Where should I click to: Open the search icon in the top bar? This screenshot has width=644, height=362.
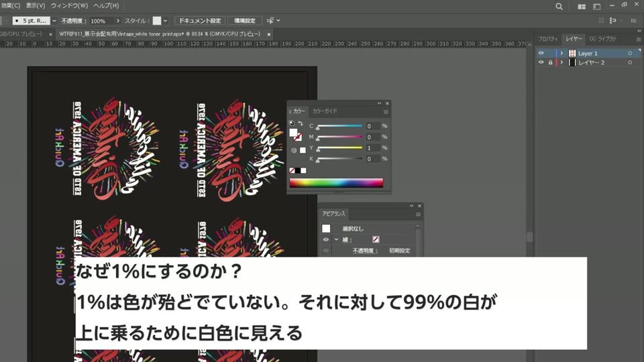559,6
